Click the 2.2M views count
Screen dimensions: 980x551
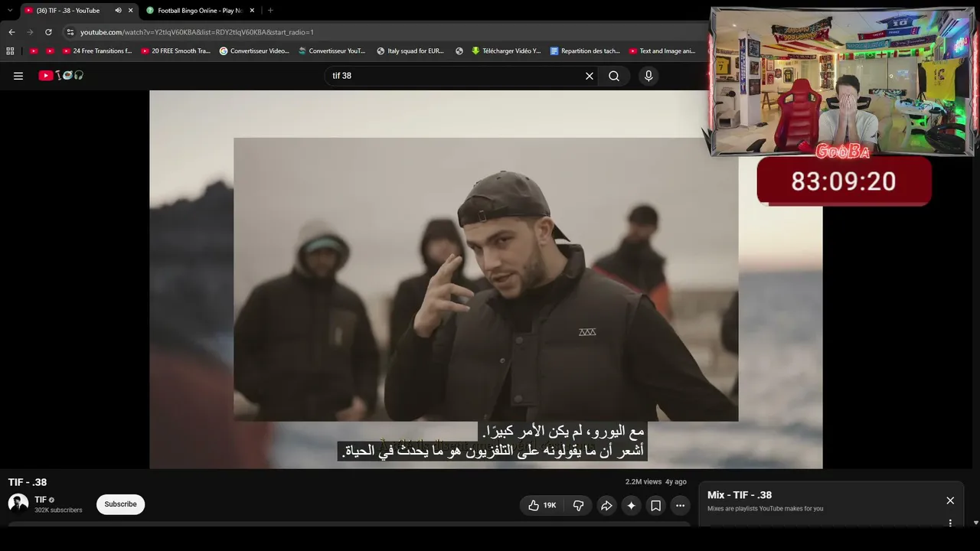pos(643,482)
